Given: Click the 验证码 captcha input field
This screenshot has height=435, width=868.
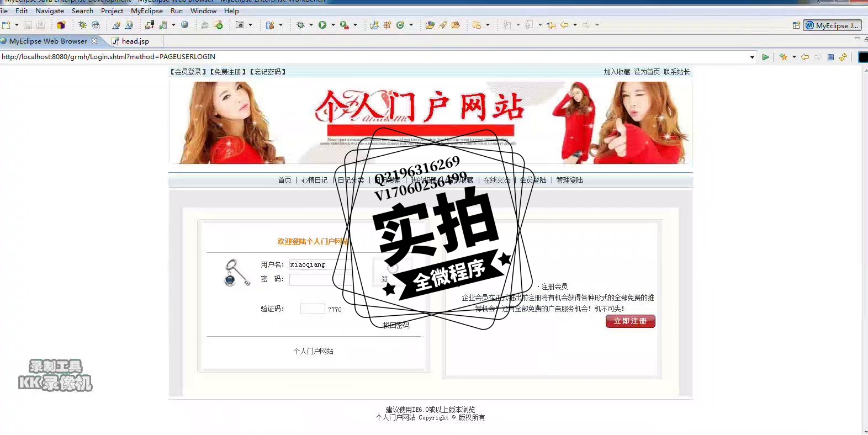Looking at the screenshot, I should click(x=313, y=309).
